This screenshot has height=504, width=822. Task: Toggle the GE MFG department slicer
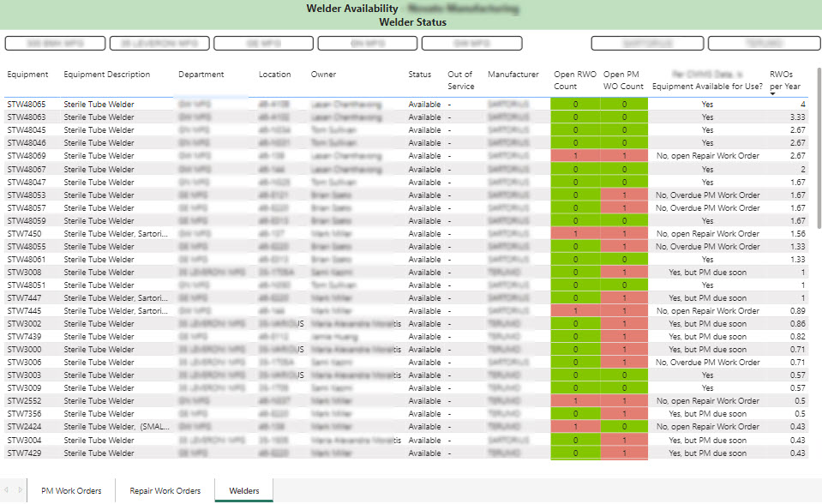point(263,43)
